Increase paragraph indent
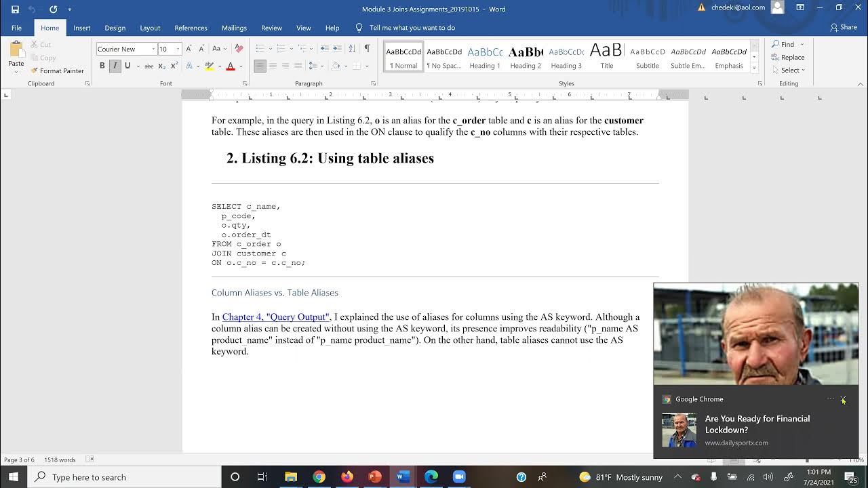The width and height of the screenshot is (868, 488). (337, 49)
